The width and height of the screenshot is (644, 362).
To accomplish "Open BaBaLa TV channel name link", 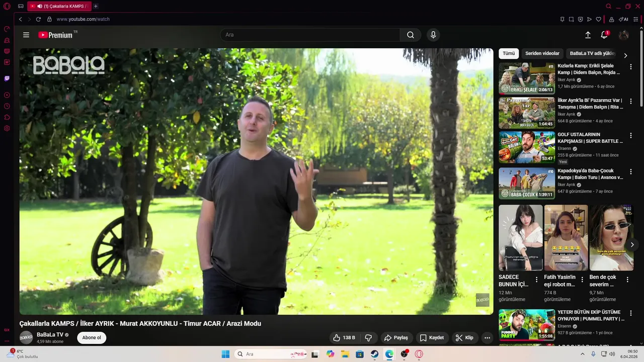I will (50, 335).
